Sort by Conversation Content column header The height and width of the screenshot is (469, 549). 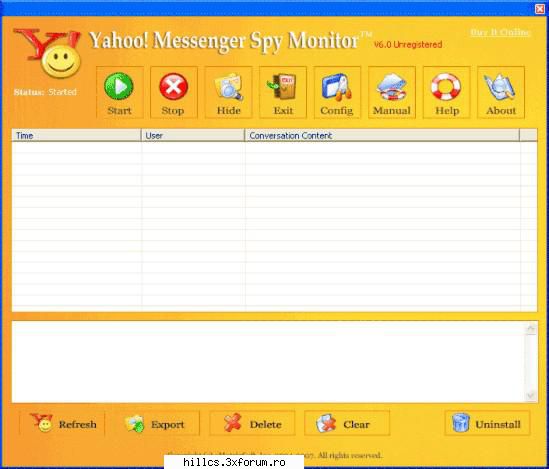tap(382, 135)
